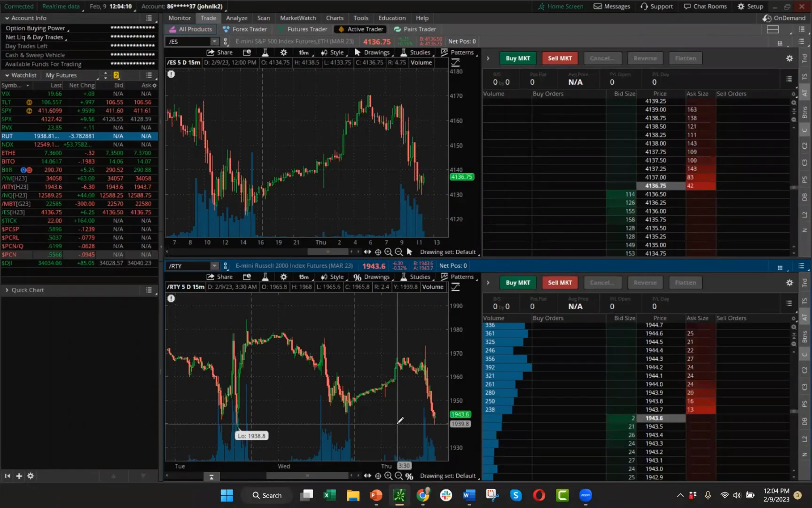Toggle the Volume label on /ES chart
Image resolution: width=812 pixels, height=508 pixels.
pyautogui.click(x=421, y=62)
